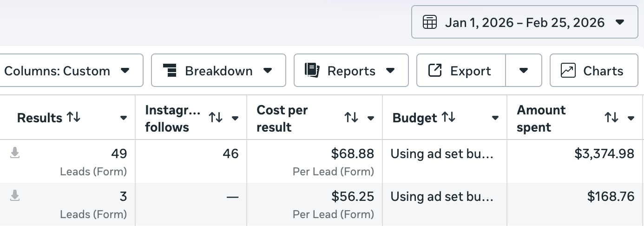Click the Breakdown stacked bars icon
644x226 pixels.
[x=171, y=71]
